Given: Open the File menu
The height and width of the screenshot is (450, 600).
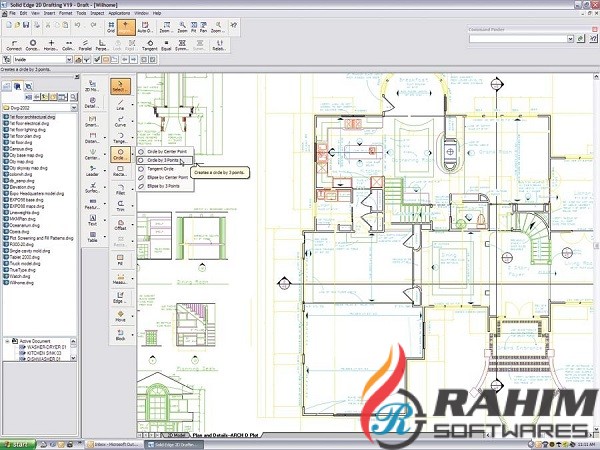Looking at the screenshot, I should tap(12, 13).
